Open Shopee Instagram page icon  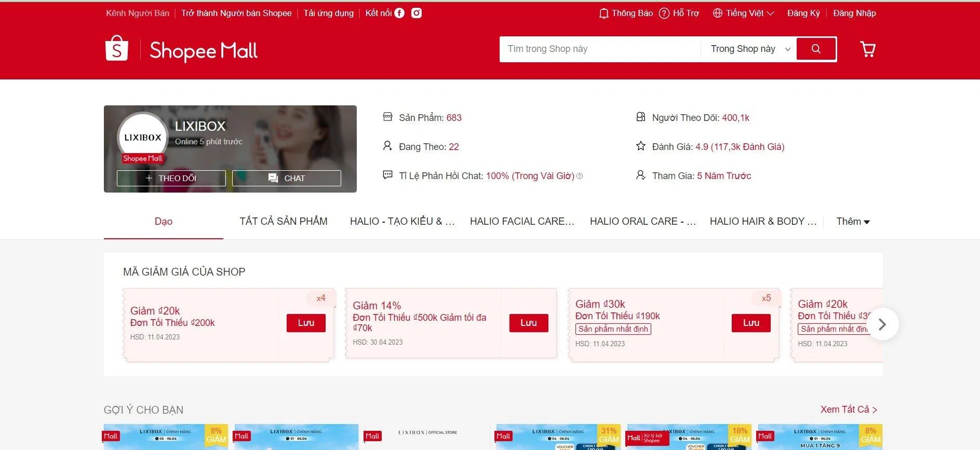(417, 13)
